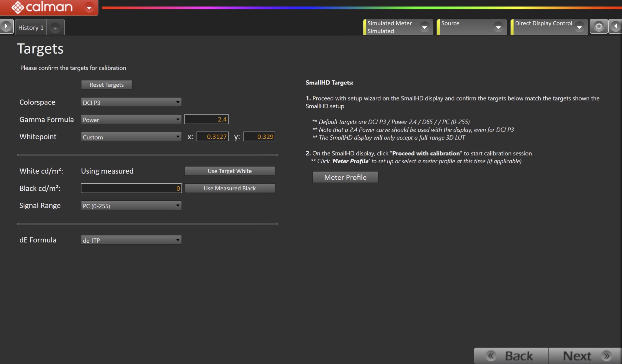Open the Whitepoint Custom dropdown
The image size is (622, 364).
(131, 137)
